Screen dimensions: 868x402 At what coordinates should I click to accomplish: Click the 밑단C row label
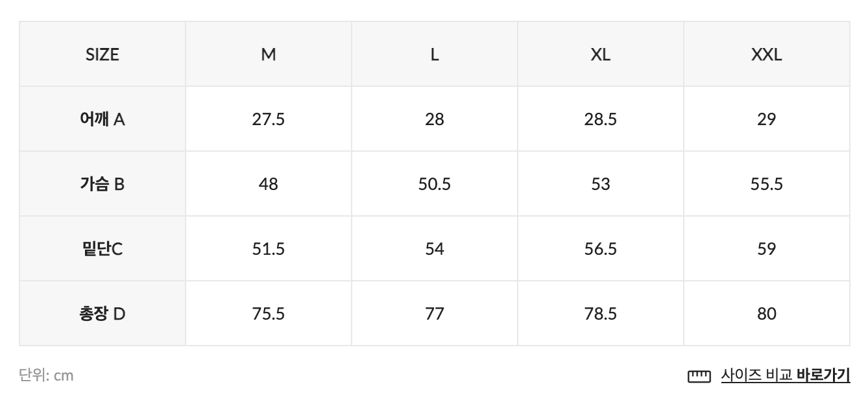(x=102, y=249)
